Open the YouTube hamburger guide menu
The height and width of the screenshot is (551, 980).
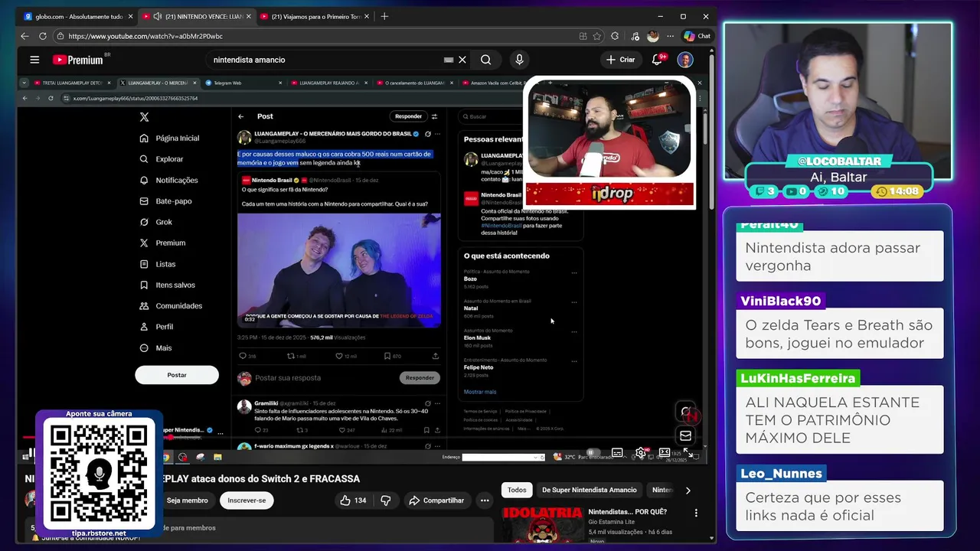click(34, 60)
